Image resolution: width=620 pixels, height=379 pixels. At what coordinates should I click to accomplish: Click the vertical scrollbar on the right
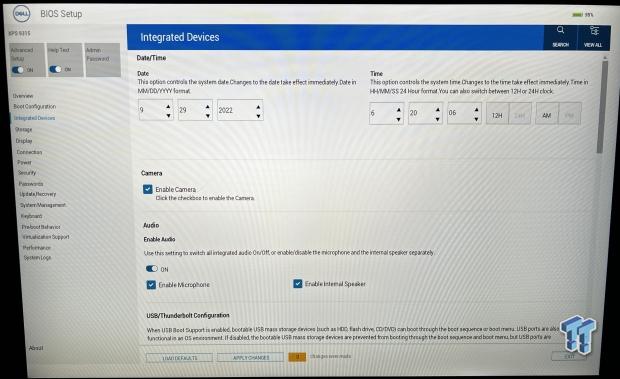pyautogui.click(x=600, y=107)
